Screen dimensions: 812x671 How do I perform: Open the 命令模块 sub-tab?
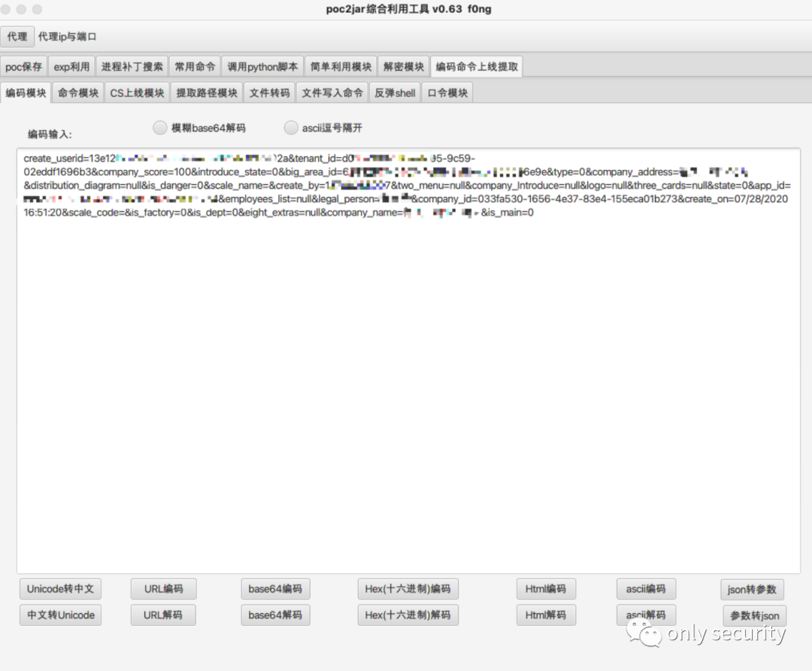point(78,93)
